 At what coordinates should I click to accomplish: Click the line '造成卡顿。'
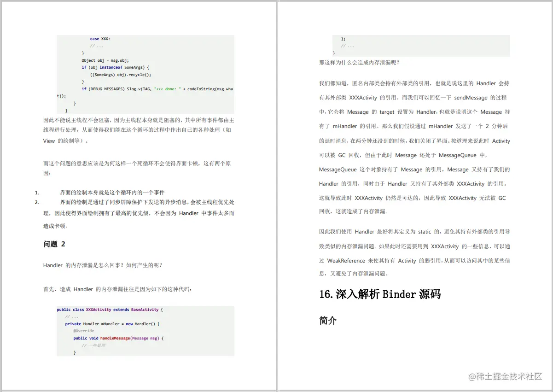click(x=56, y=226)
